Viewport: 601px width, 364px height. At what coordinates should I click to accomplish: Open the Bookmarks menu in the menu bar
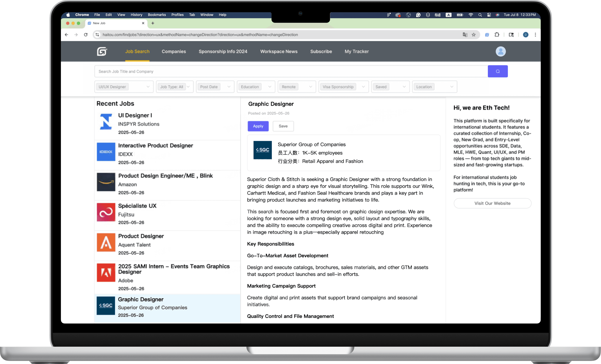pyautogui.click(x=157, y=15)
